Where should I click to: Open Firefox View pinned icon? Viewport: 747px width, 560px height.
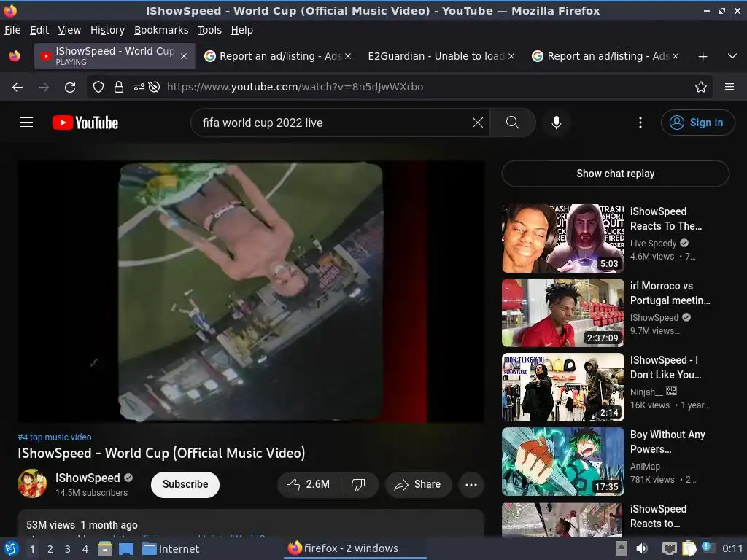[x=15, y=56]
